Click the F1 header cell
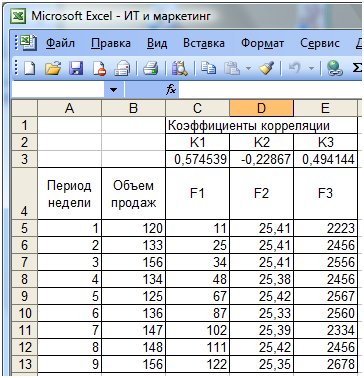This screenshot has width=364, height=378. (x=197, y=193)
